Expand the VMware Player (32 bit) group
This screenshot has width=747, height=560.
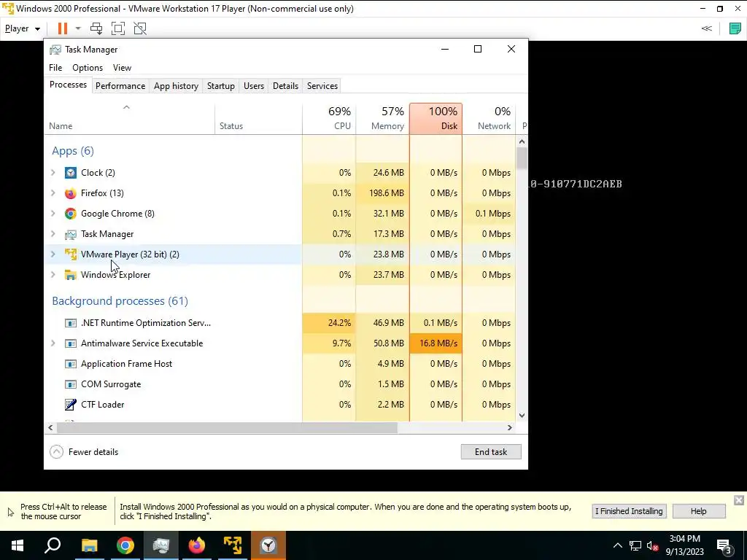pos(53,254)
